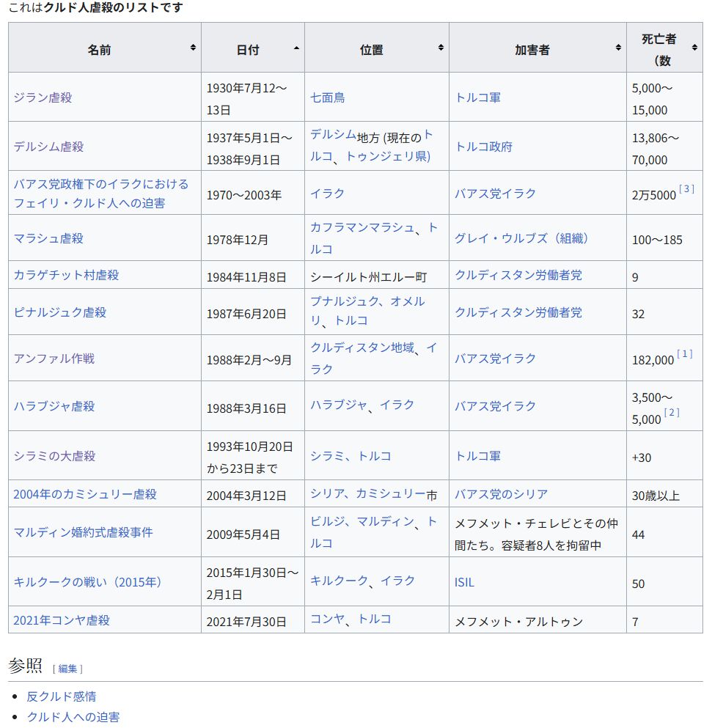Open the デルシム虐殺 article link
This screenshot has width=712, height=728.
point(48,147)
